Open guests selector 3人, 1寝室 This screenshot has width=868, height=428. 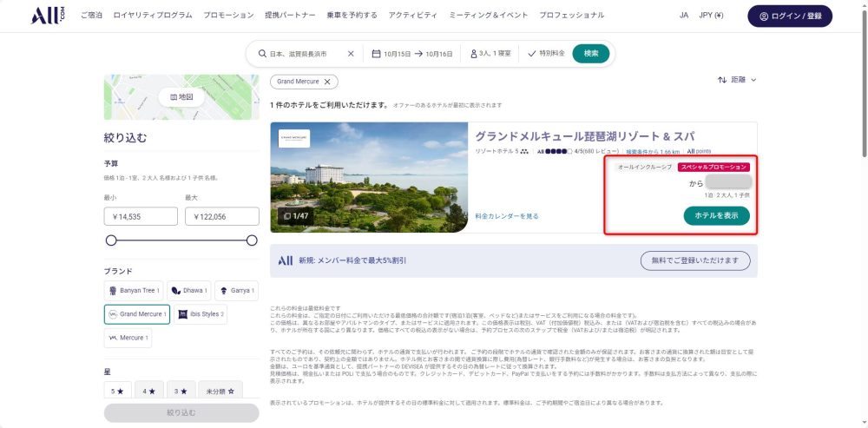[490, 54]
